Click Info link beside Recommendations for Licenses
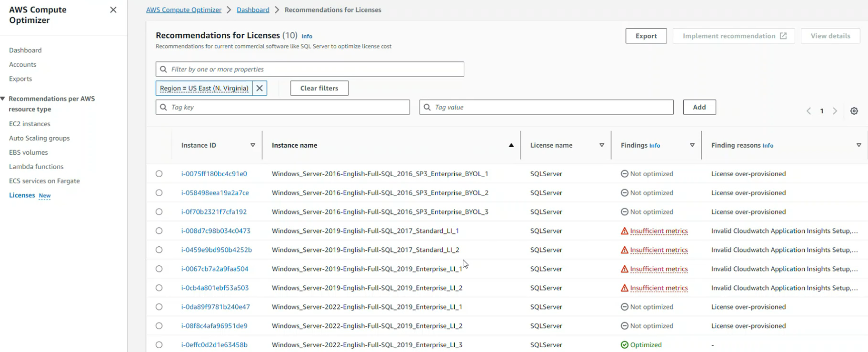This screenshot has width=868, height=352. tap(307, 36)
